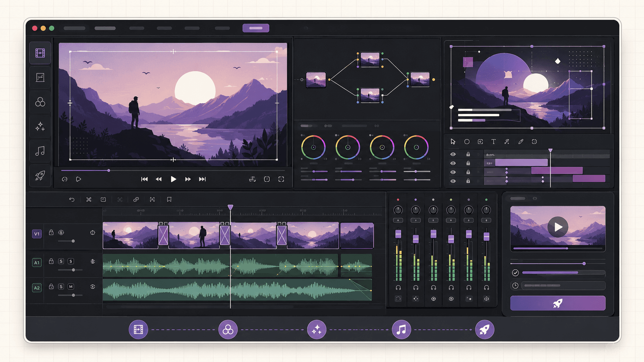Viewport: 644px width, 362px height.
Task: Select the T text tool in composition toolbar
Action: pos(493,142)
